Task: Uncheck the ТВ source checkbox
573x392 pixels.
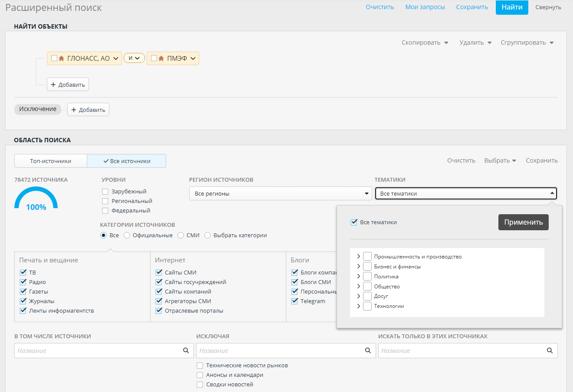Action: [x=23, y=272]
